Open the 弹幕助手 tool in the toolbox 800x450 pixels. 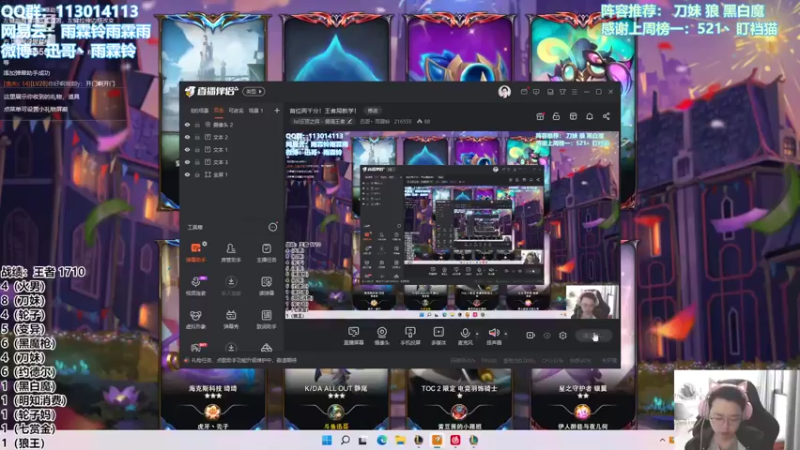pos(195,252)
